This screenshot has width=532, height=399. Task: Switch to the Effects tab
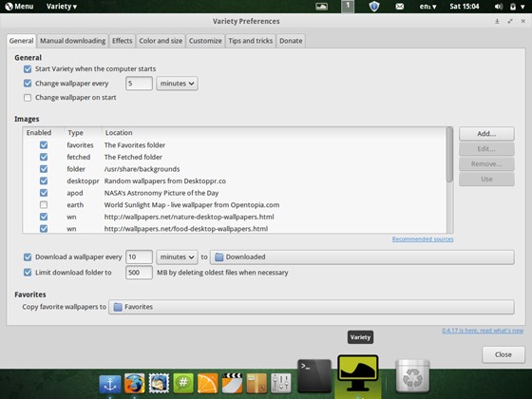[x=123, y=41]
